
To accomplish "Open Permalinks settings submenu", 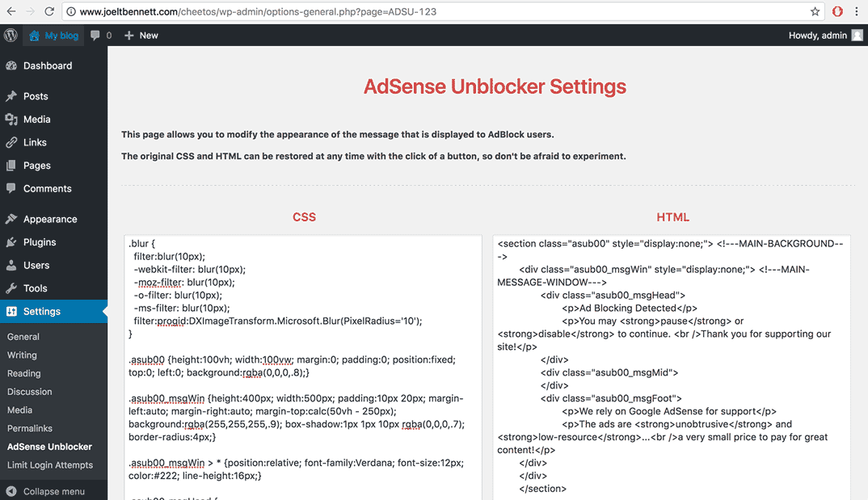I will click(30, 428).
